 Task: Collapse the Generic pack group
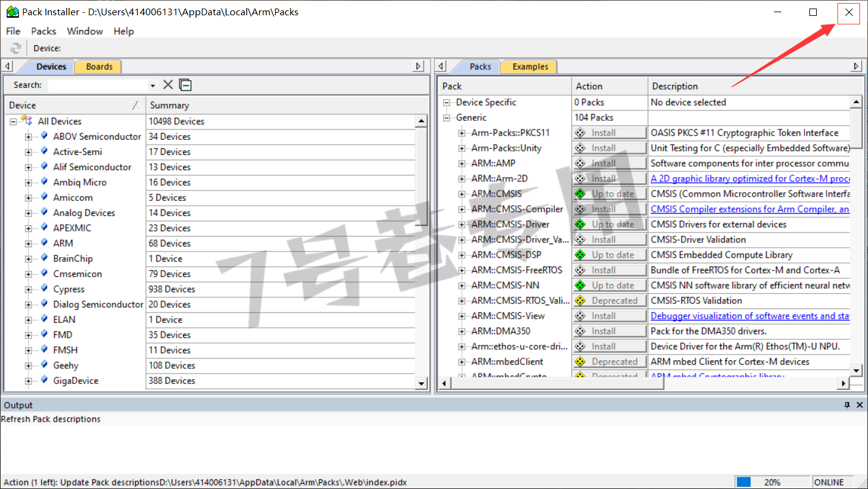click(447, 118)
